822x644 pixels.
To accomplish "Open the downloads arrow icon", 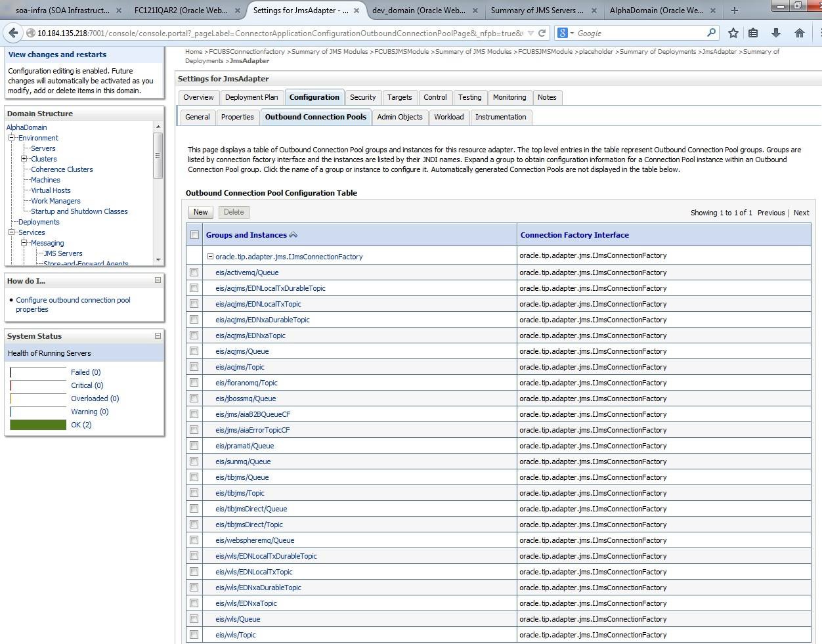I will pyautogui.click(x=775, y=33).
